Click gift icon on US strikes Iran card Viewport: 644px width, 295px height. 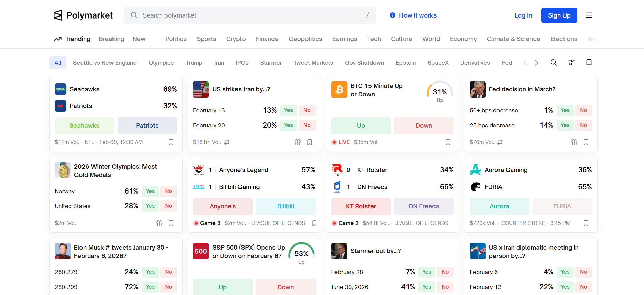point(298,142)
